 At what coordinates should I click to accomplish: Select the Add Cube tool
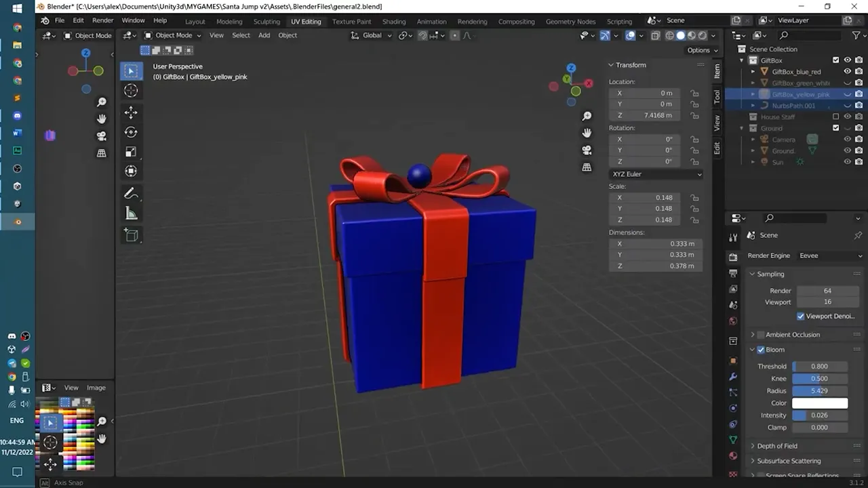pos(132,235)
